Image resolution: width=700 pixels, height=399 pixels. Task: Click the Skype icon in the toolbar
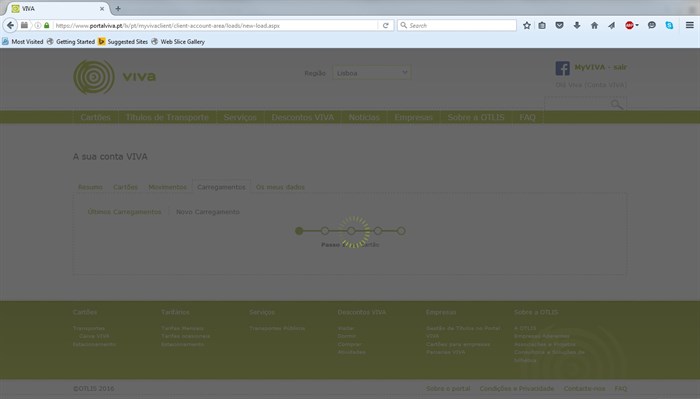[x=669, y=25]
